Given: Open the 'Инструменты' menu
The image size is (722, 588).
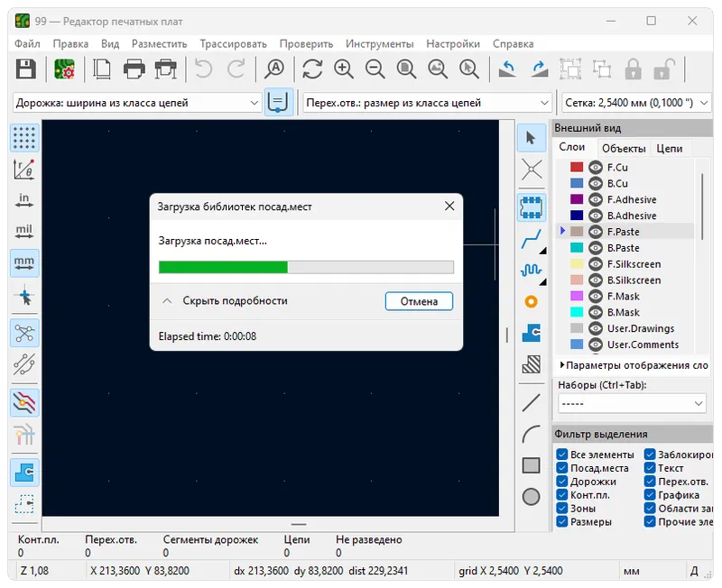Looking at the screenshot, I should point(379,43).
